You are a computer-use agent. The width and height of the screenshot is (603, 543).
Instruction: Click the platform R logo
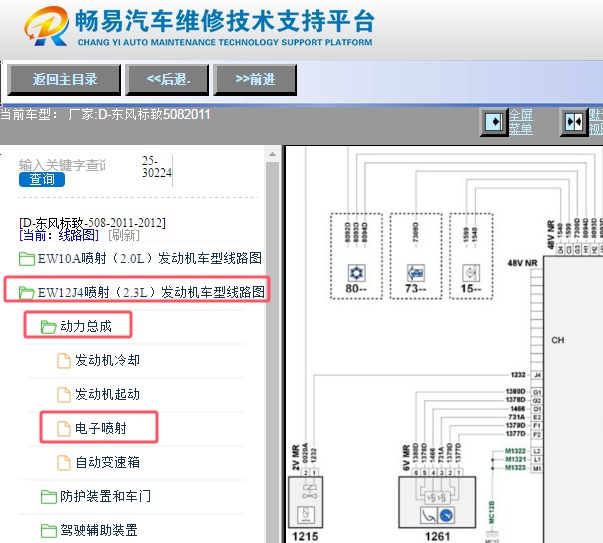(x=47, y=26)
